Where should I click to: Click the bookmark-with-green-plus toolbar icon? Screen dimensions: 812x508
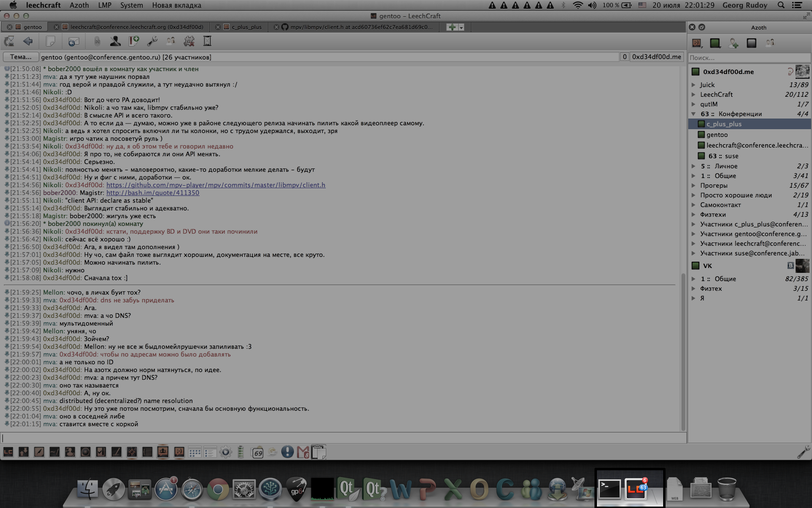(x=133, y=42)
